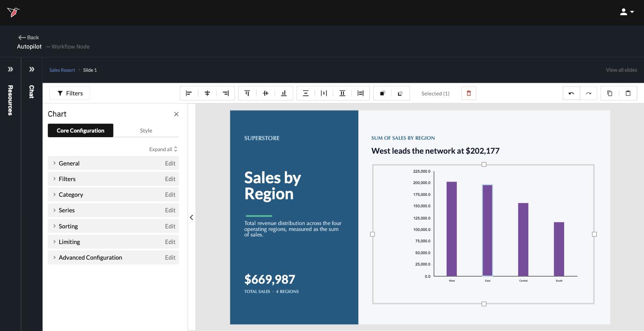Click Edit in the General row
This screenshot has height=331, width=644.
(x=170, y=163)
